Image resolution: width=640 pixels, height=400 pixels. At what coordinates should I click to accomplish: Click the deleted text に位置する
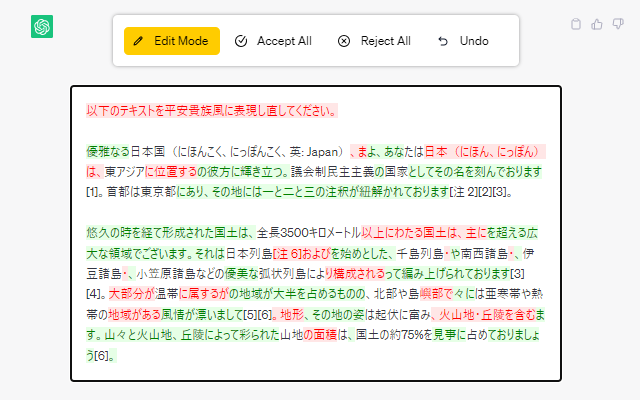171,172
